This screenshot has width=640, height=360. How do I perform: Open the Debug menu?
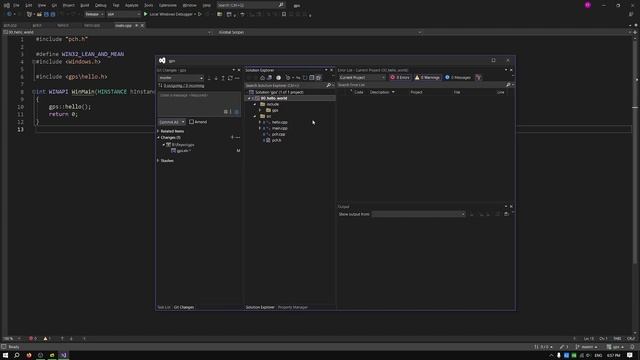(x=100, y=5)
